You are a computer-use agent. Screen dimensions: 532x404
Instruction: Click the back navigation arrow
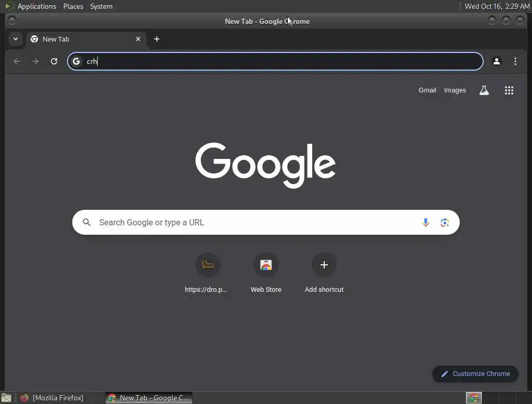click(x=17, y=61)
